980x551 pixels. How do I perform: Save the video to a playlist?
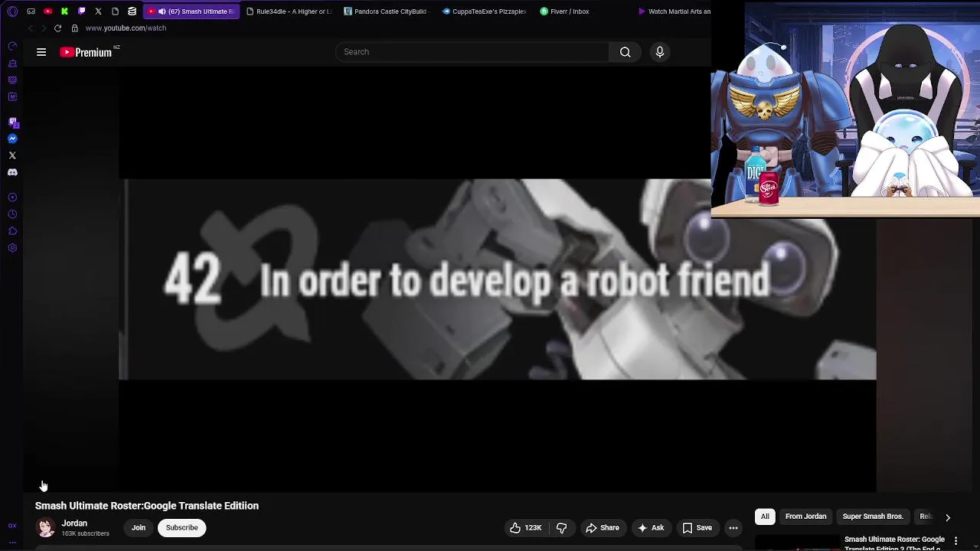click(x=697, y=527)
